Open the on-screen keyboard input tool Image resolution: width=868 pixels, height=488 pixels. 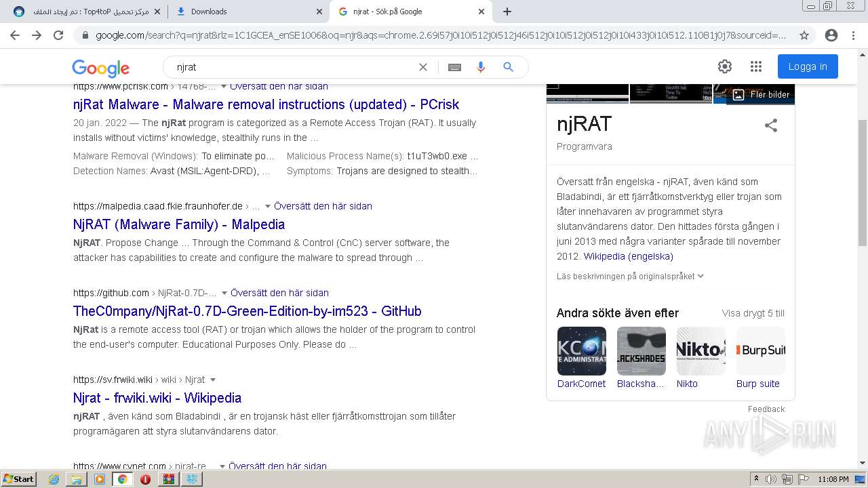454,67
